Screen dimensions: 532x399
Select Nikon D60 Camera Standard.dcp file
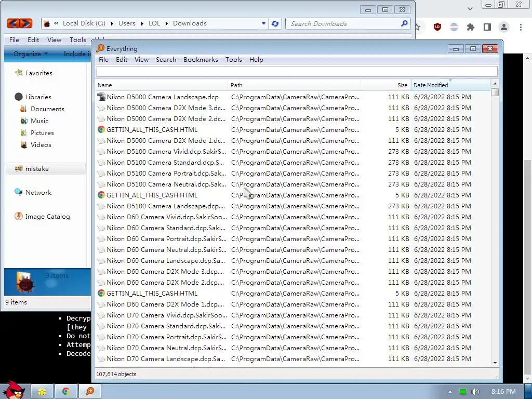(x=166, y=228)
